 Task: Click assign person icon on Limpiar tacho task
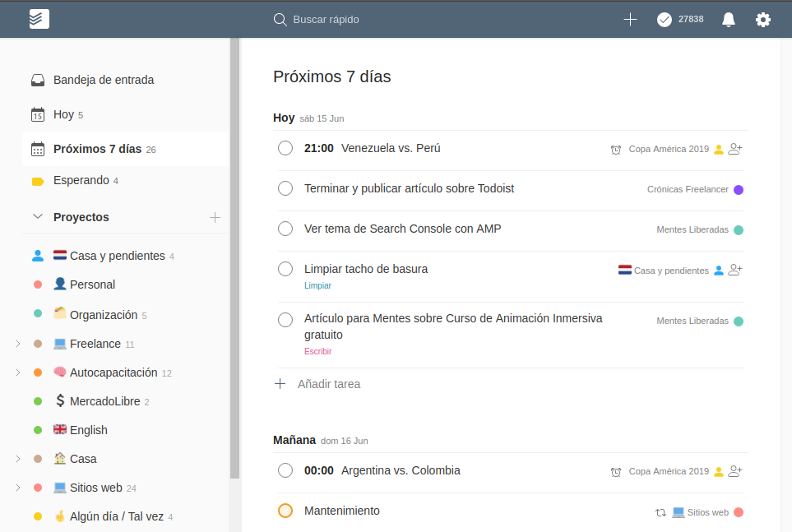click(x=735, y=270)
